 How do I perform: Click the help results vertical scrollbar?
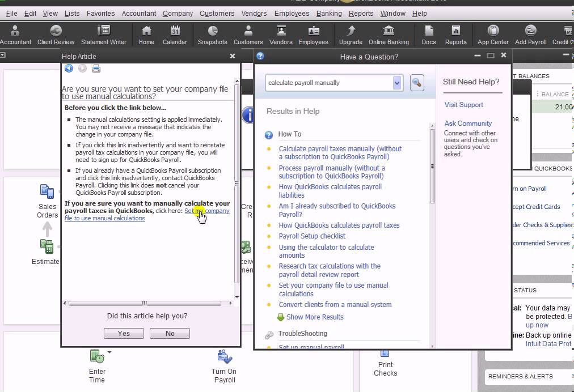[x=432, y=167]
